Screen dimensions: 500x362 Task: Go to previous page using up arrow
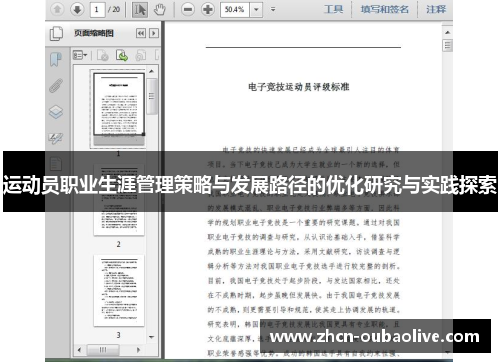click(x=57, y=9)
